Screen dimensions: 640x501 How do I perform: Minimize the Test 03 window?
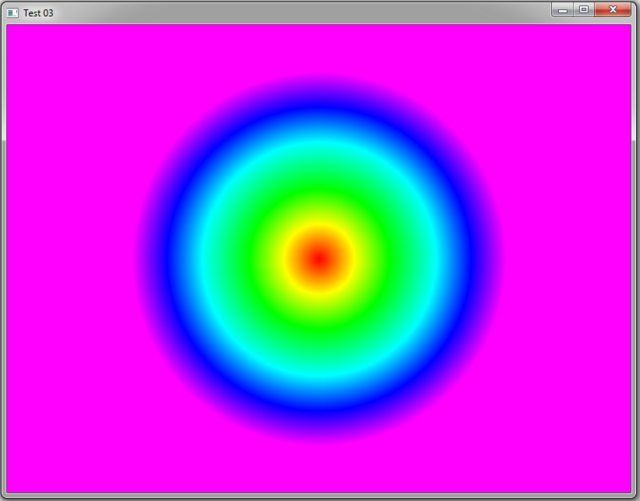563,10
